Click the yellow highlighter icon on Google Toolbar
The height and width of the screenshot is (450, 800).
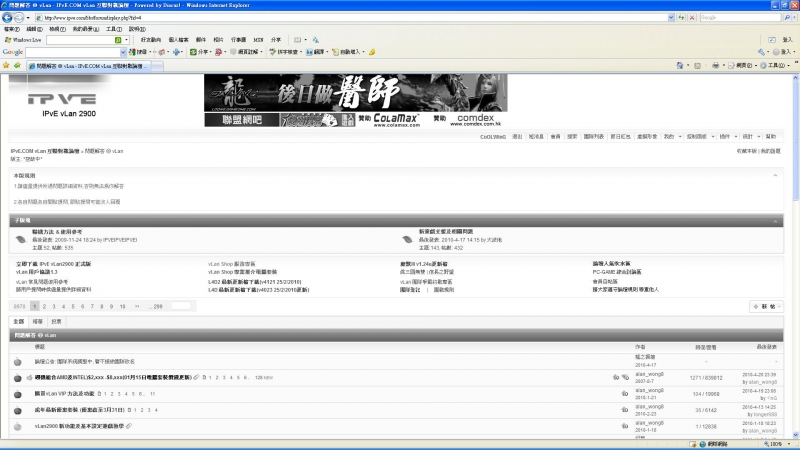click(372, 52)
